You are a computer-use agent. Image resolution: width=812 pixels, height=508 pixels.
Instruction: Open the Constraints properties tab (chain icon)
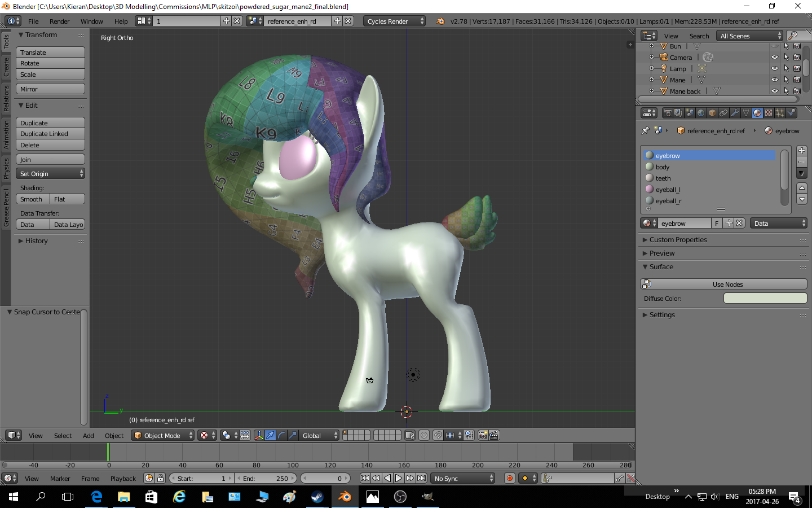(x=723, y=113)
